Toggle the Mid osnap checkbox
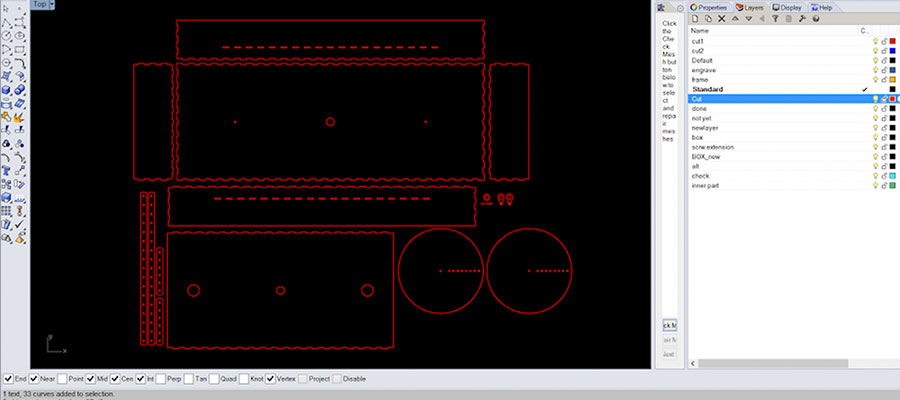This screenshot has height=400, width=900. point(91,379)
